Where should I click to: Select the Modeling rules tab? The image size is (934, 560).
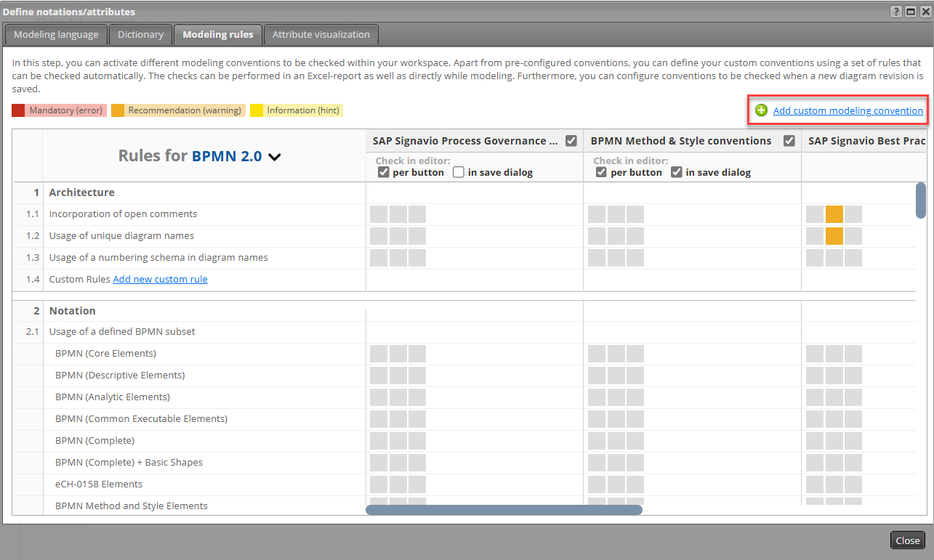[218, 34]
